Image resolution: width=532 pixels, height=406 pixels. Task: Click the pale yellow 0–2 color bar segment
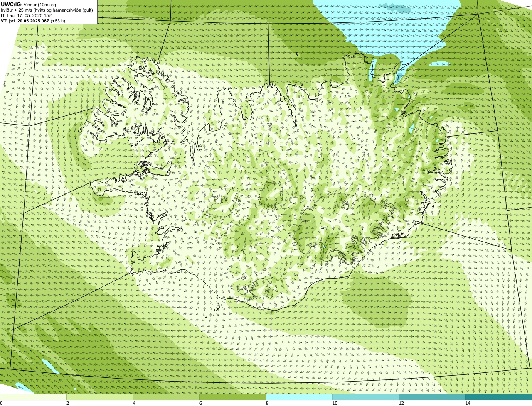[33, 397]
